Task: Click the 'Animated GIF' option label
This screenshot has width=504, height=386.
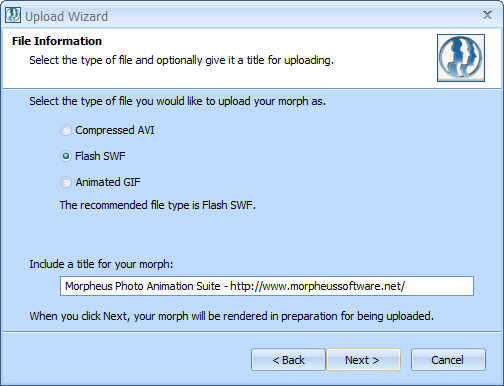Action: point(108,182)
